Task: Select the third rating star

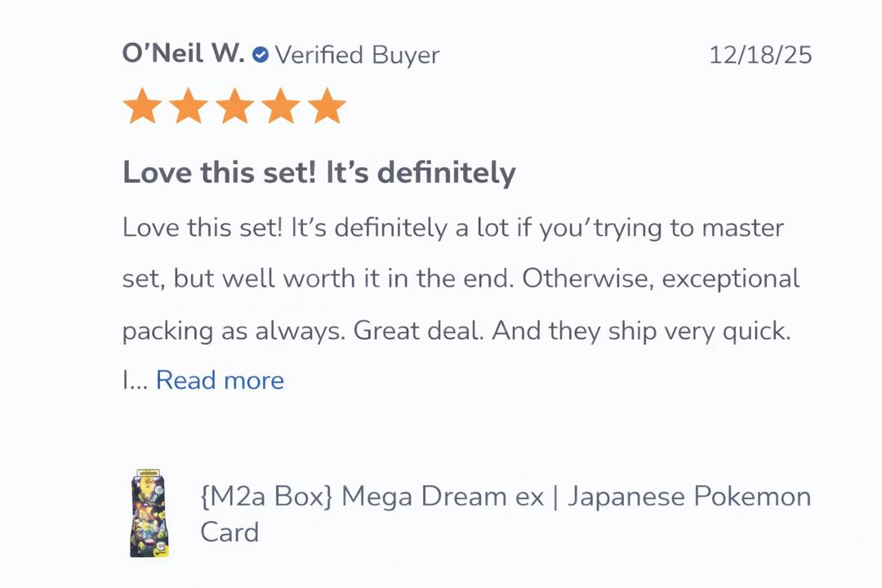Action: tap(235, 107)
